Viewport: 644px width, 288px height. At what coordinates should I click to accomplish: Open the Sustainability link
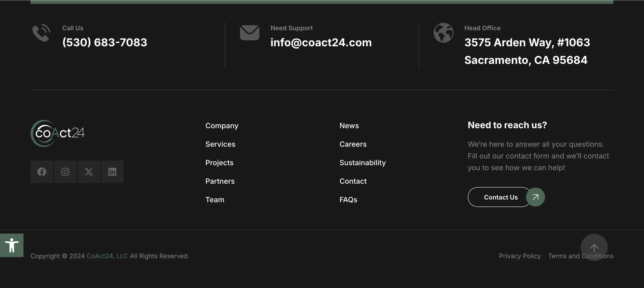coord(362,163)
